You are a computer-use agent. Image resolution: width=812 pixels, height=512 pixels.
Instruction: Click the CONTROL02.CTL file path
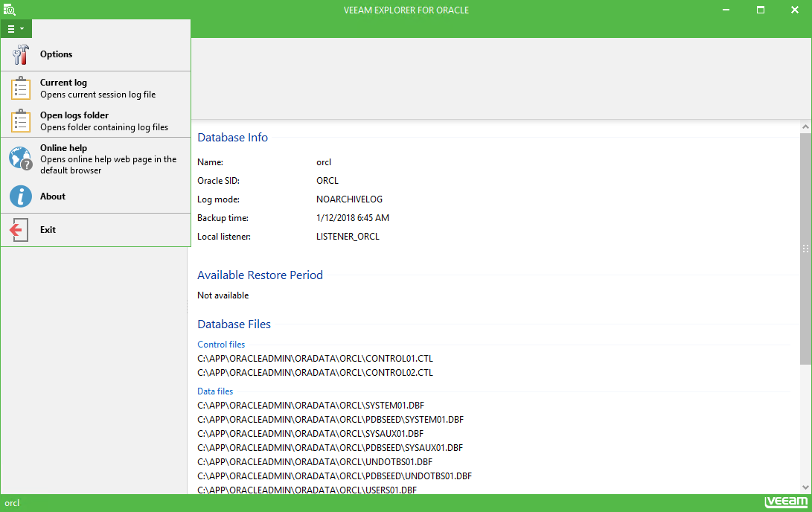click(316, 373)
